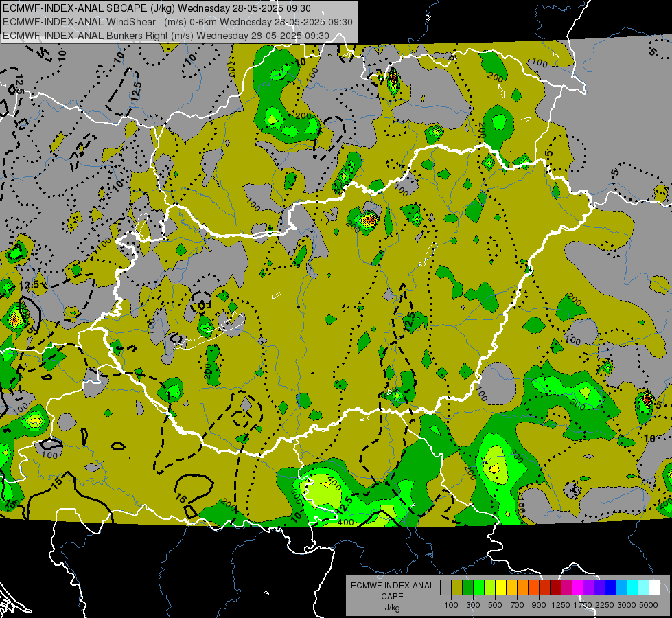
Task: Click the bright green legend swatch
Action: [x=478, y=588]
